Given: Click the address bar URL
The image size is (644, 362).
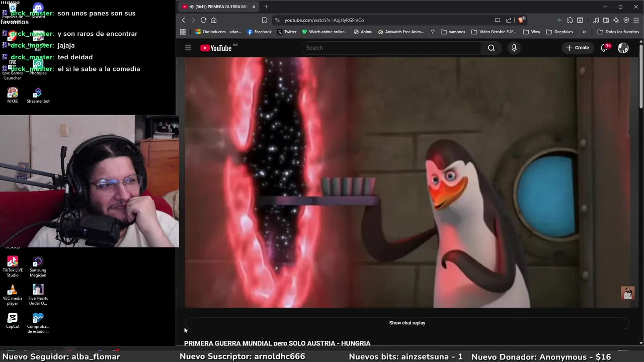Looking at the screenshot, I should 324,20.
